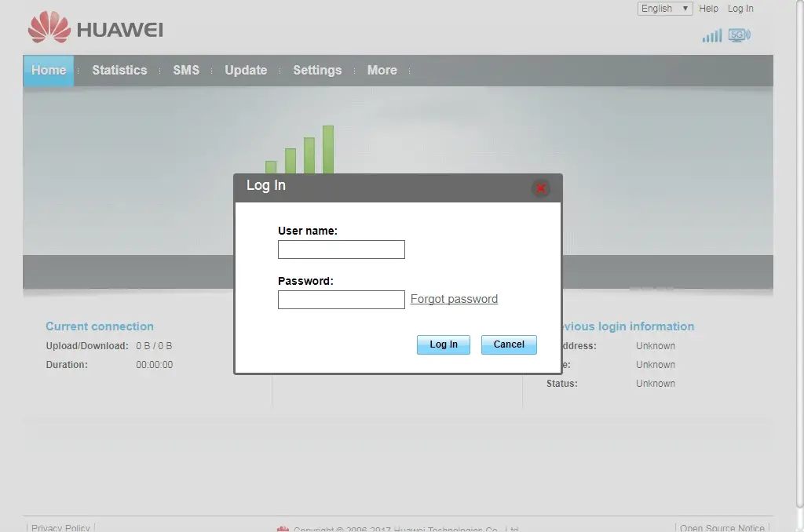Viewport: 804px width, 532px height.
Task: Open the Privacy Policy link
Action: [x=60, y=528]
